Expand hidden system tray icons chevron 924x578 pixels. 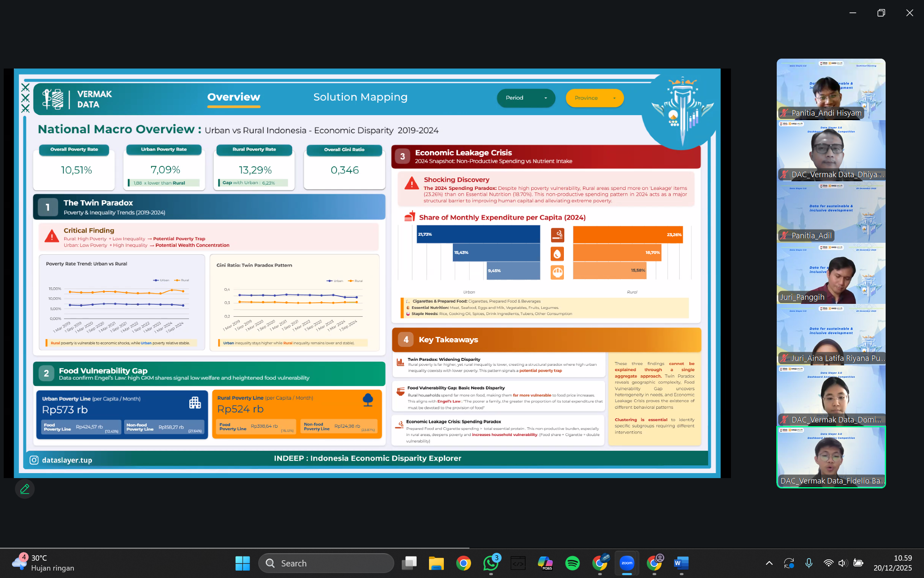(x=769, y=563)
